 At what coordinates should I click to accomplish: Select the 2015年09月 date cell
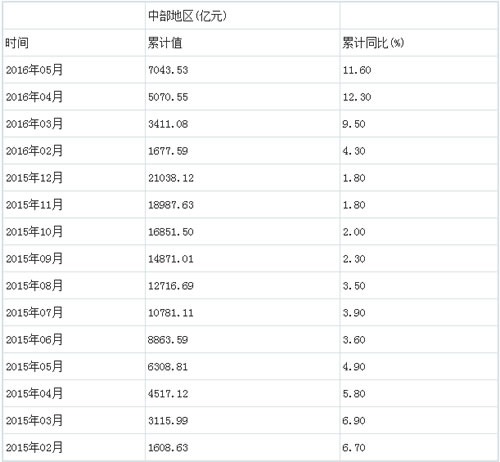[x=34, y=259]
